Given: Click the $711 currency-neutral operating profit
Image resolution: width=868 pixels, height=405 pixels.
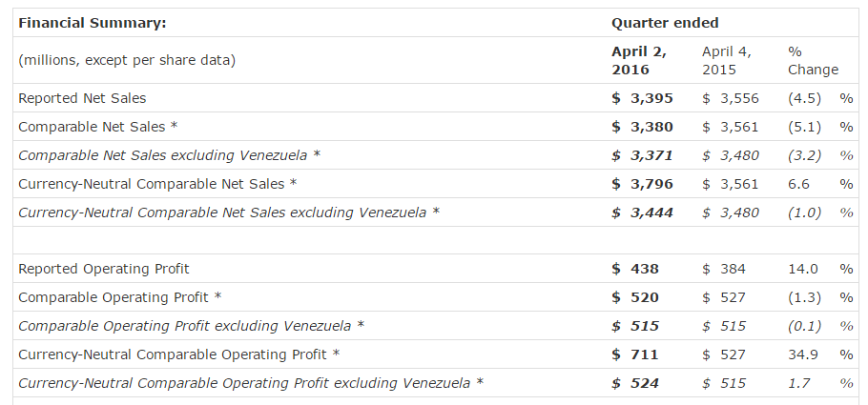Looking at the screenshot, I should click(635, 354).
